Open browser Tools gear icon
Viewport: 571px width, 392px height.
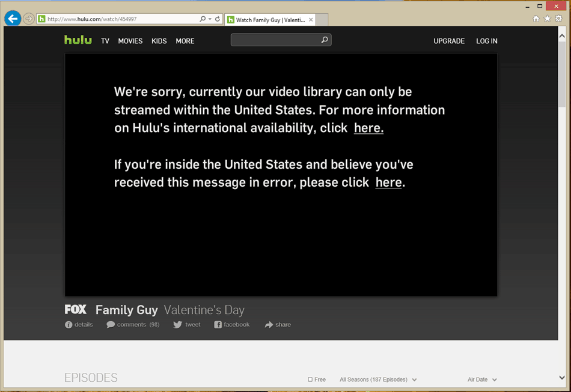(558, 19)
